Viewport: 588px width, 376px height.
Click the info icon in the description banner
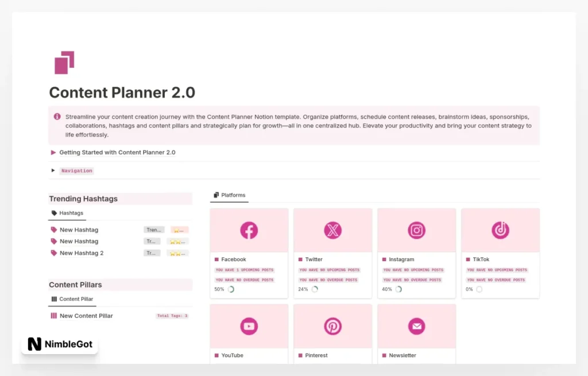coord(57,116)
